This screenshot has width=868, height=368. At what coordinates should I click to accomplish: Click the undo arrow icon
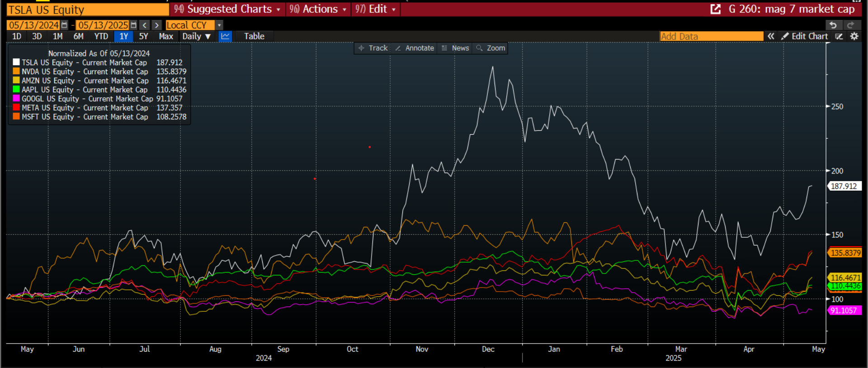[x=833, y=25]
